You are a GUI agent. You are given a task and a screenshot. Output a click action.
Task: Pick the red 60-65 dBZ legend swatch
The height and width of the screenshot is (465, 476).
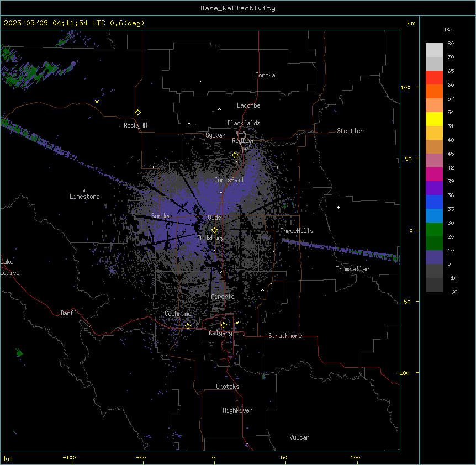point(434,77)
